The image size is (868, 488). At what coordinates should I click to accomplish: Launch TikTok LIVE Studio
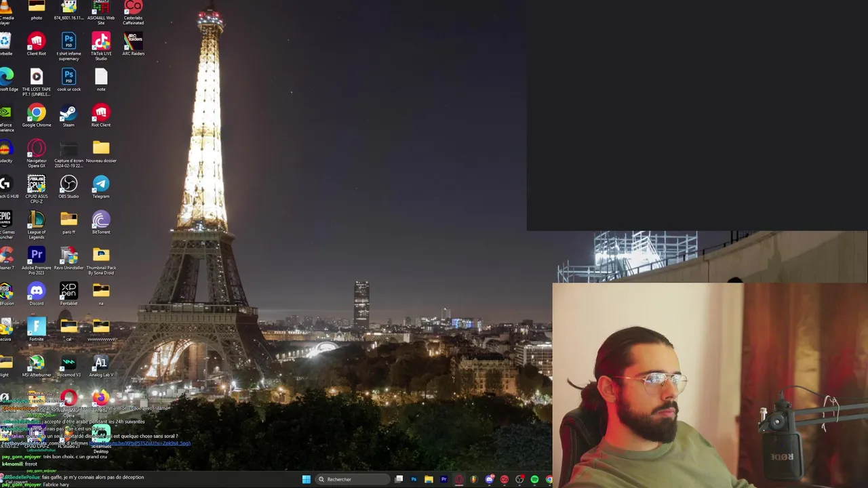[x=101, y=46]
